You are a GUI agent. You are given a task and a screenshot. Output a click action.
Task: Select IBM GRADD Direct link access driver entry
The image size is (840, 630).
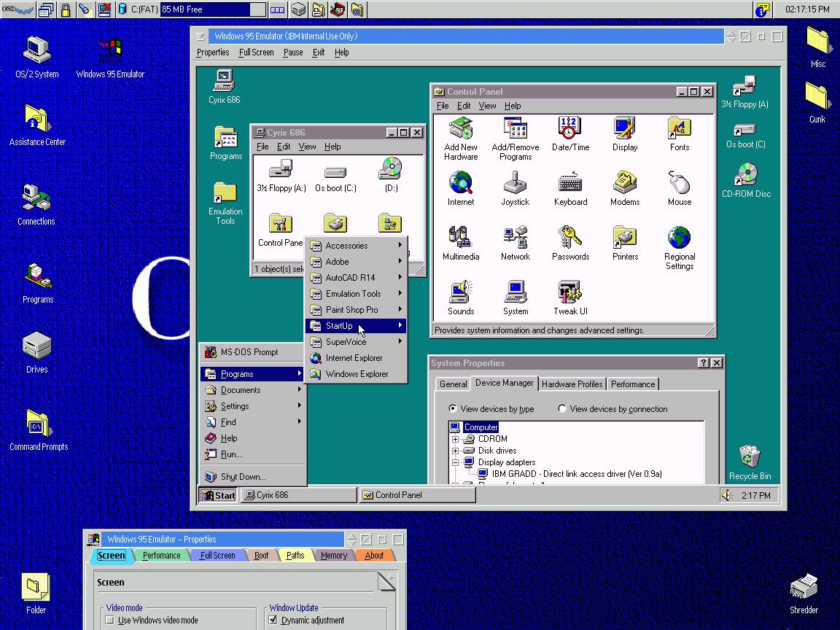click(577, 473)
